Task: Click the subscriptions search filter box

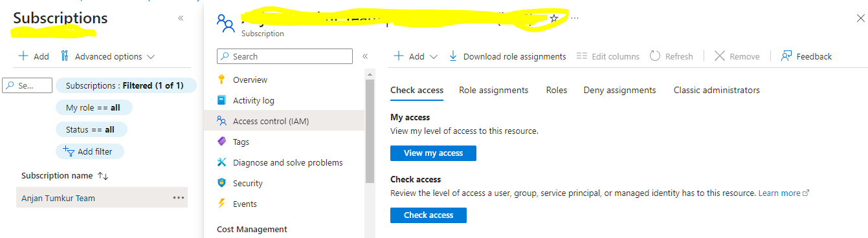Action: click(28, 85)
